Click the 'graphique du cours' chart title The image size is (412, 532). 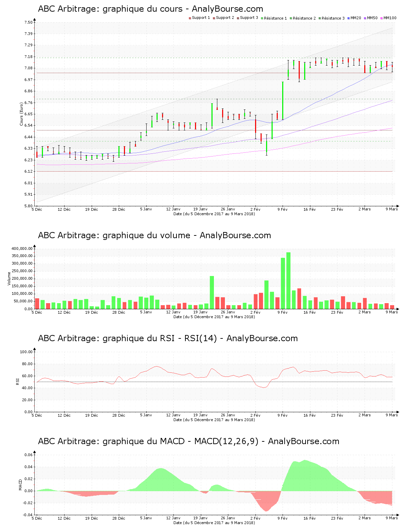150,9
